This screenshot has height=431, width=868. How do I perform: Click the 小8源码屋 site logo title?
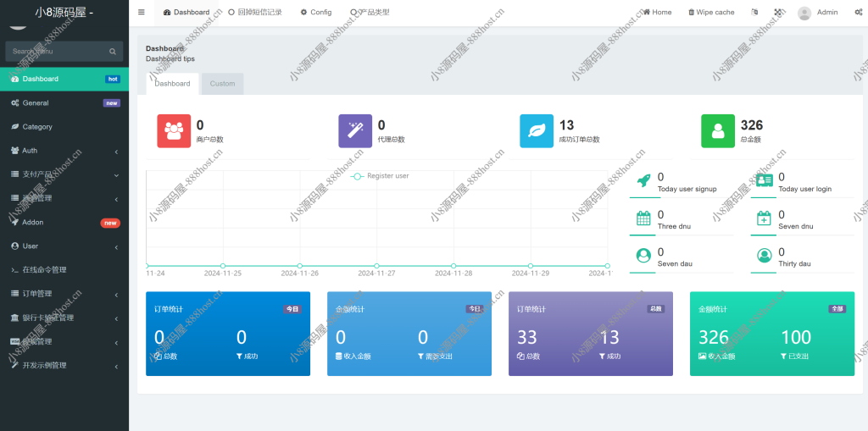coord(64,13)
